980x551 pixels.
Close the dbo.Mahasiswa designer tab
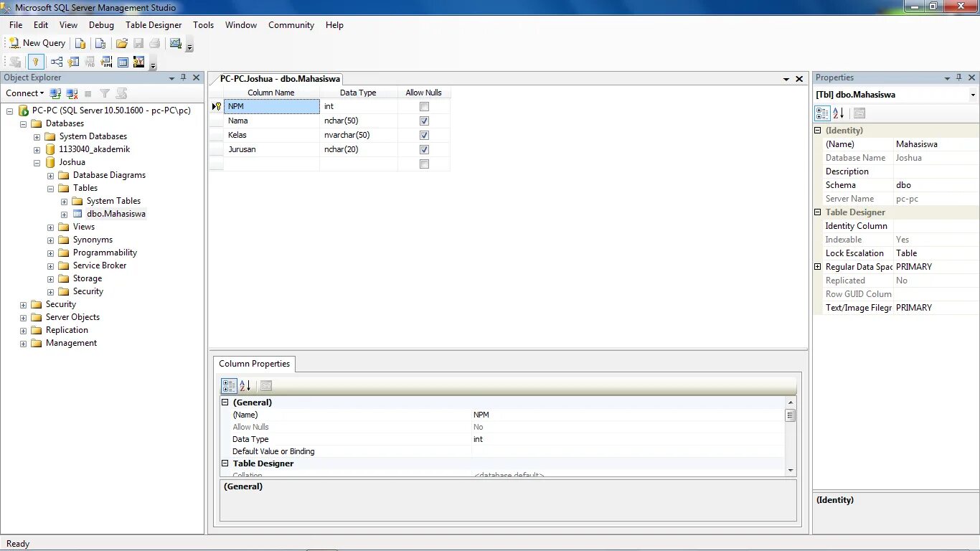(x=799, y=79)
